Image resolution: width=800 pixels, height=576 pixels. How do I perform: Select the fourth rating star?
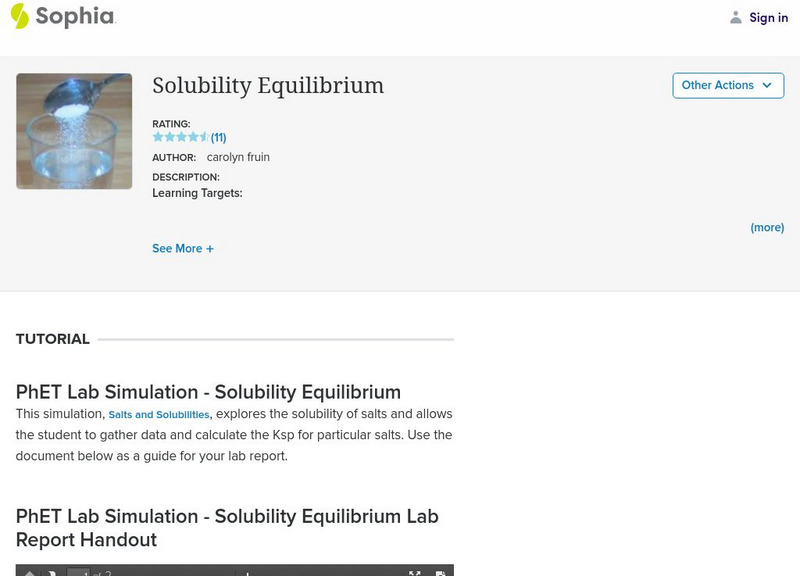click(192, 137)
